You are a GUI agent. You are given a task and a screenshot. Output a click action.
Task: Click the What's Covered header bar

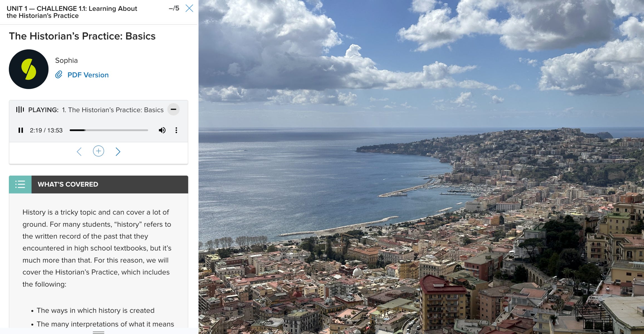point(110,184)
